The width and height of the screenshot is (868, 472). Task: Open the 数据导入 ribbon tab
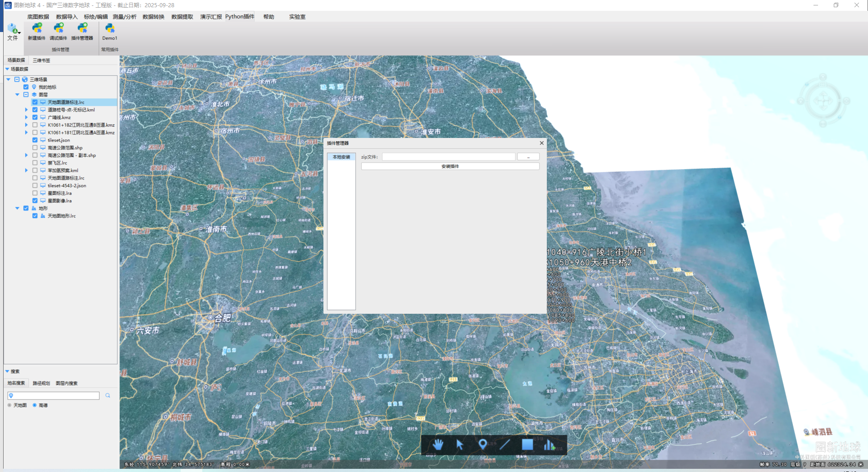point(67,17)
